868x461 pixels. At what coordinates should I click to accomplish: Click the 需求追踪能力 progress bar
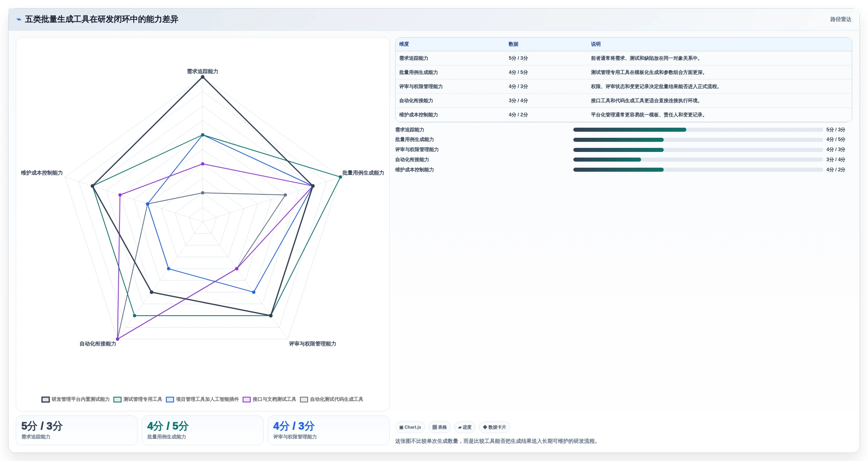[698, 130]
